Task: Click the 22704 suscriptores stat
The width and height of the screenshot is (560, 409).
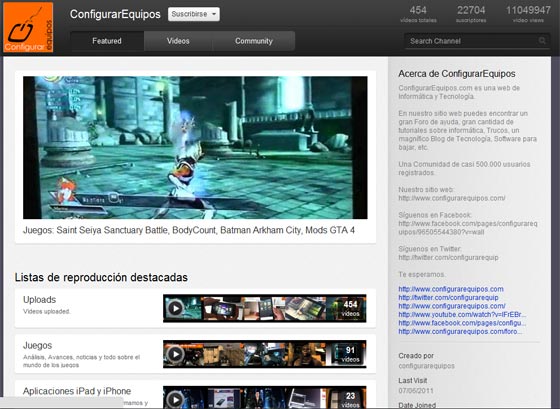Action: (471, 14)
